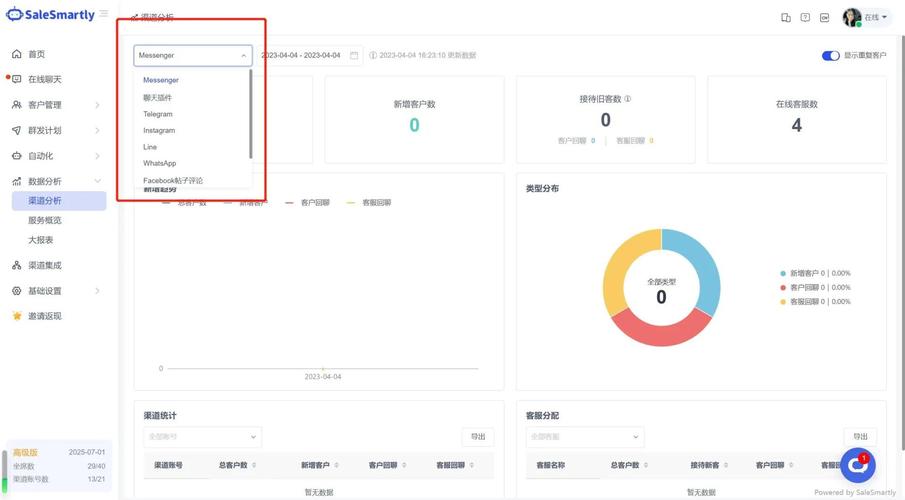Toggle the 显示重复客户 switch

point(830,56)
